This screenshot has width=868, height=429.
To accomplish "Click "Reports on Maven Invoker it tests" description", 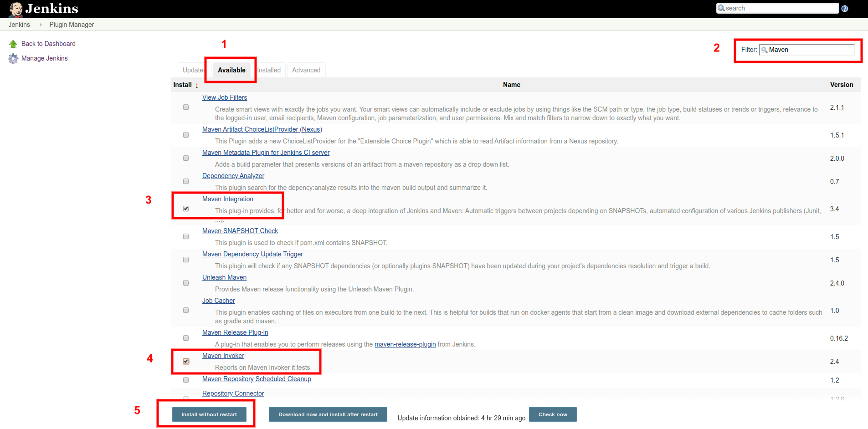I will [262, 368].
